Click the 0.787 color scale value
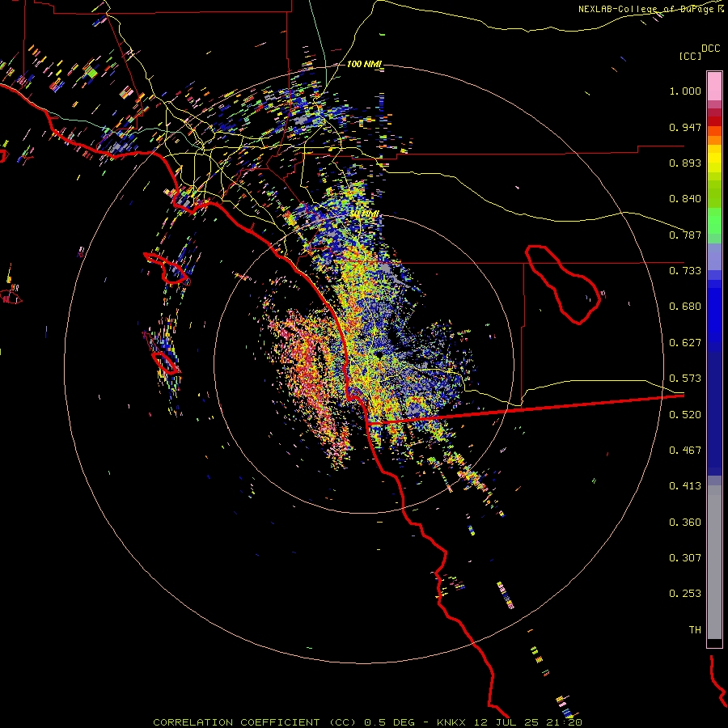Image resolution: width=728 pixels, height=728 pixels. pyautogui.click(x=685, y=235)
